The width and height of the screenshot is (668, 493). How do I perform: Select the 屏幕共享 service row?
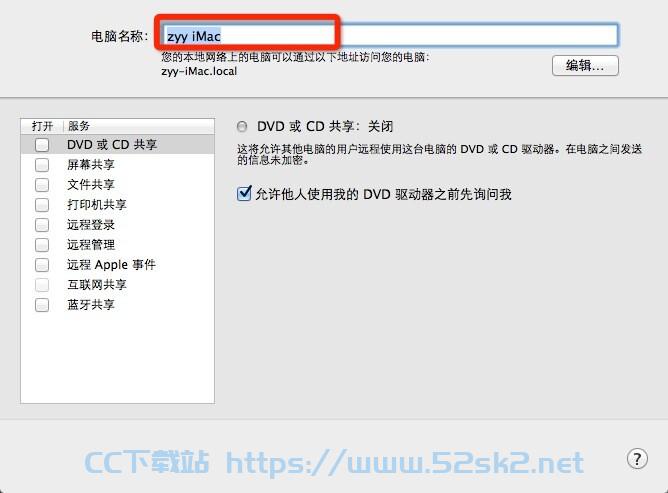click(118, 165)
